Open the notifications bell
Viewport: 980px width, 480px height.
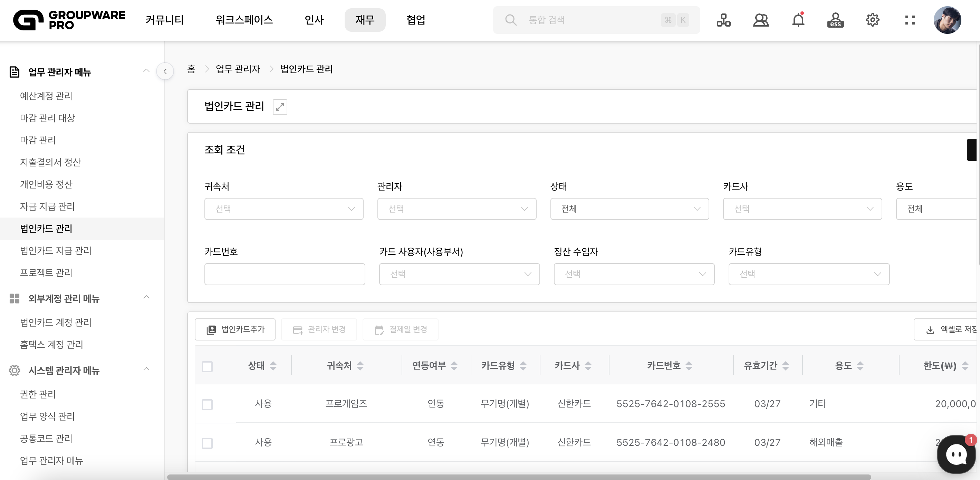tap(798, 20)
